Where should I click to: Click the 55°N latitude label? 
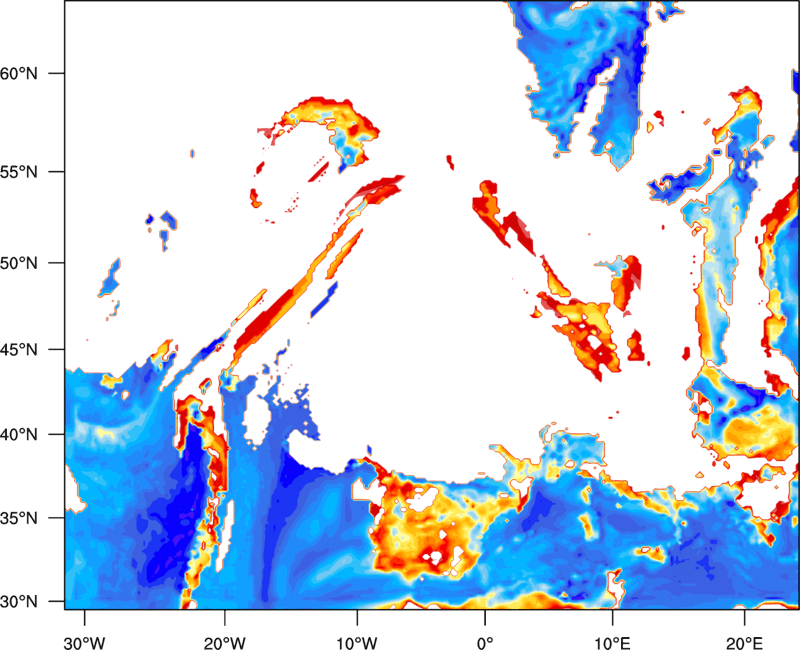pos(19,172)
